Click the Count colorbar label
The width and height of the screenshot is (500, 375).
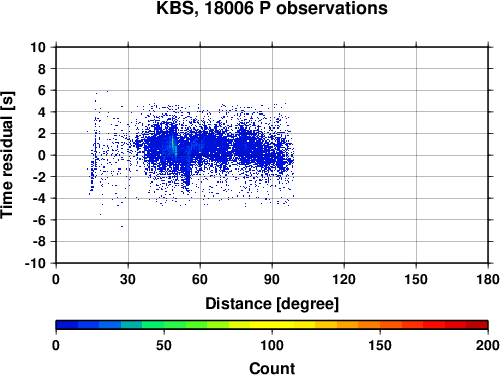pyautogui.click(x=272, y=368)
